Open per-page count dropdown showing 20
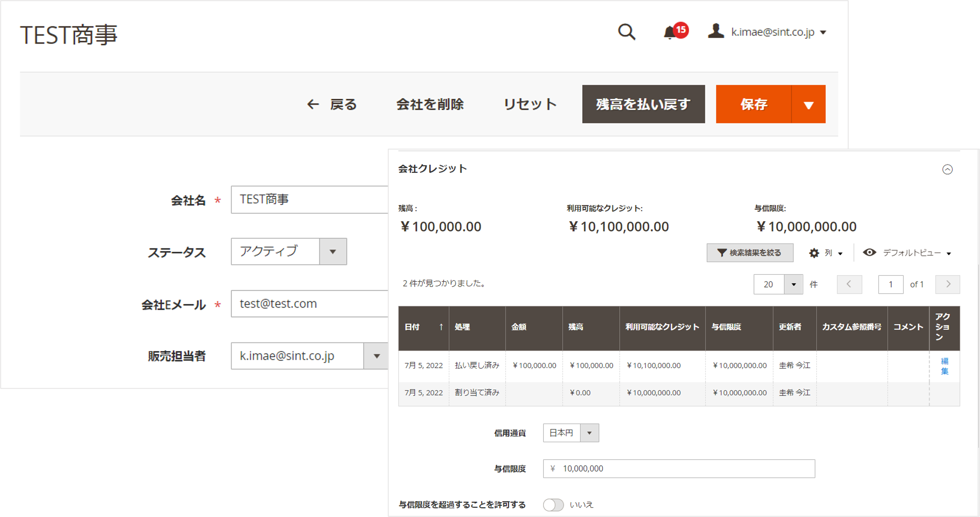Image resolution: width=980 pixels, height=517 pixels. [x=793, y=284]
